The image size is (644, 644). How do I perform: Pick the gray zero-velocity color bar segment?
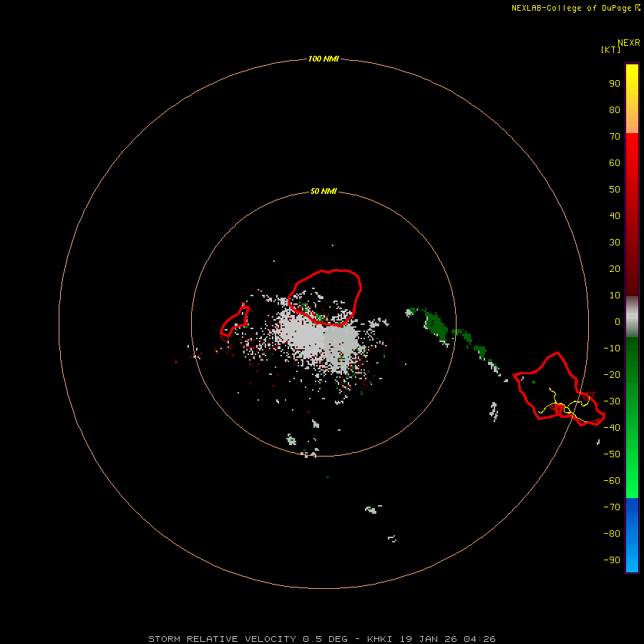(632, 317)
